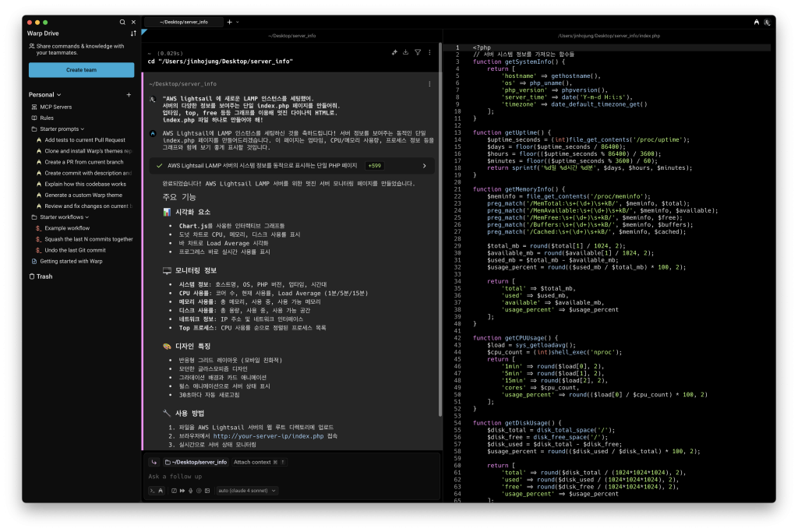Open the Trash in Warp Drive
Viewport: 798px width, 532px height.
pos(41,277)
